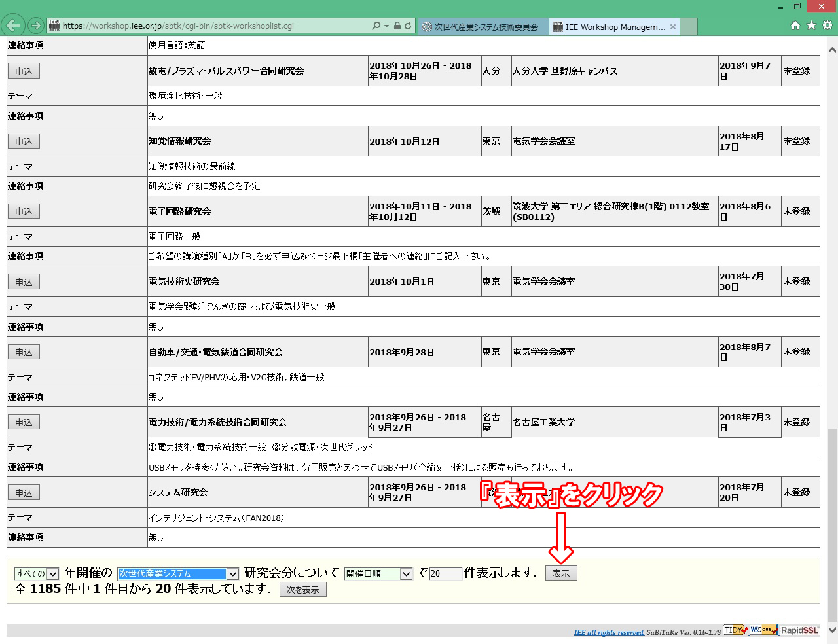Close the IEE Workshop Management tab

(x=672, y=27)
